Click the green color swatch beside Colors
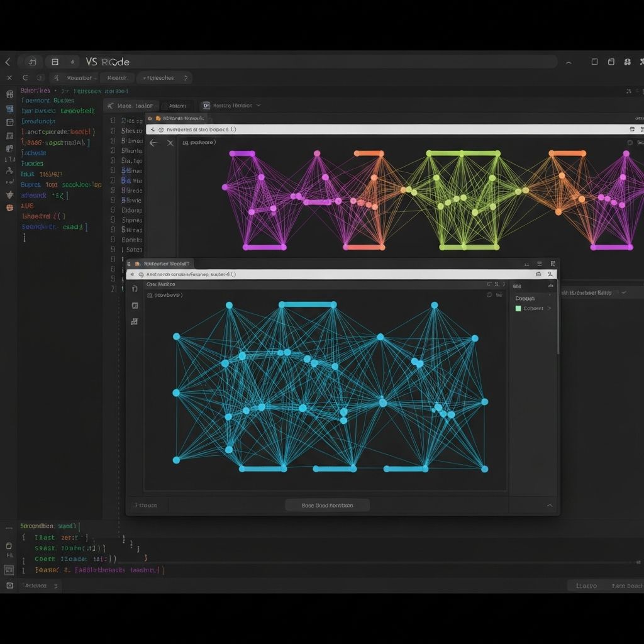644x644 pixels. [x=518, y=308]
